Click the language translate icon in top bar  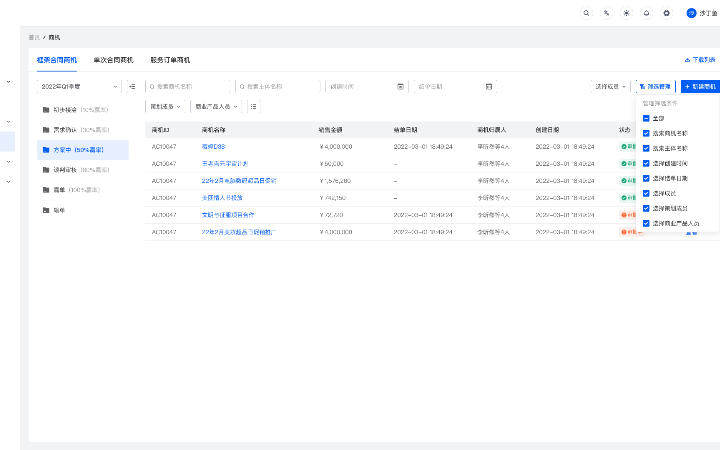607,13
